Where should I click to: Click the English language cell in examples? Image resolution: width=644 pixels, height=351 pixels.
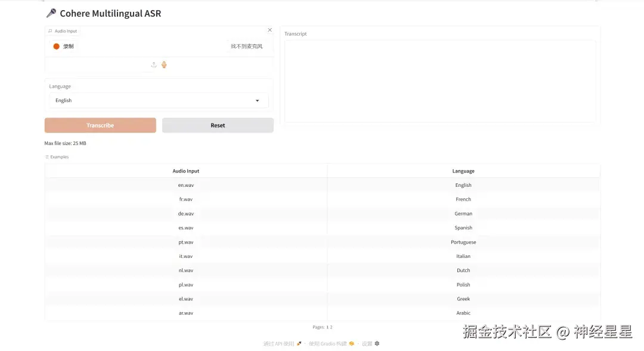point(463,185)
